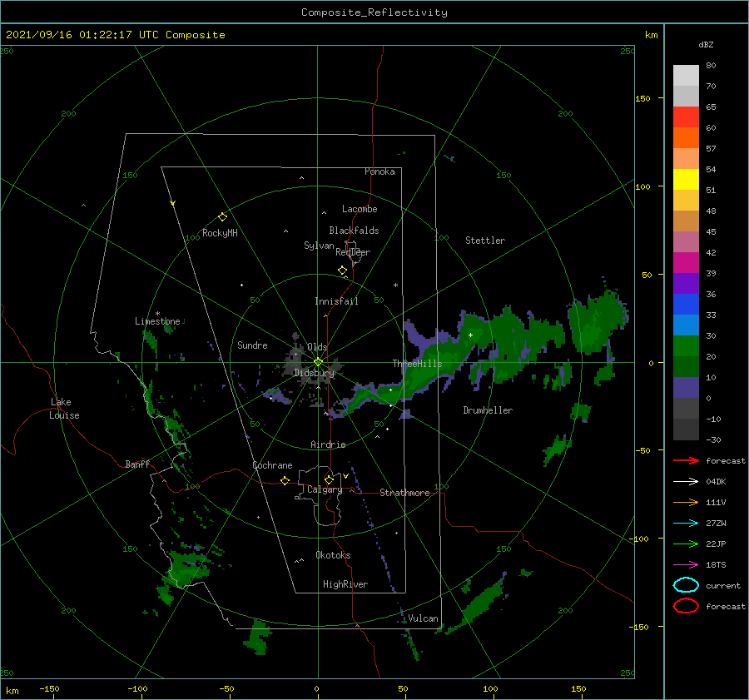
Task: Select the magenta swatch below 42 dBZ
Action: (686, 263)
